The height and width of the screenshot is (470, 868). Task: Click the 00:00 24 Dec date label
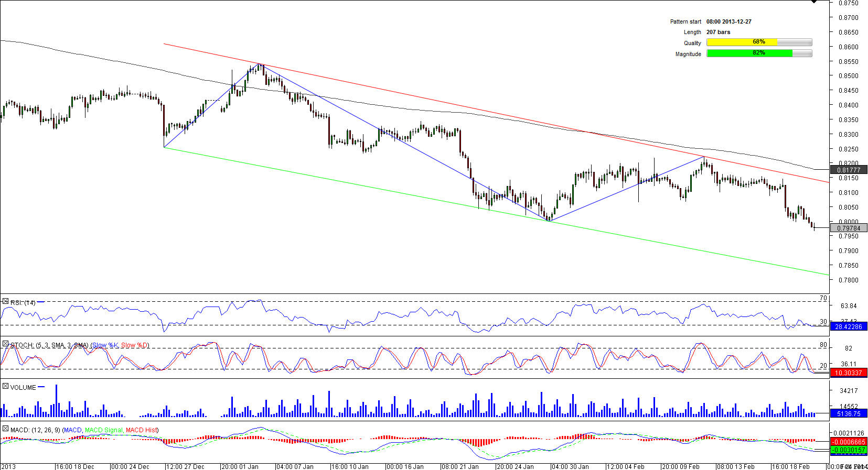[x=130, y=466]
